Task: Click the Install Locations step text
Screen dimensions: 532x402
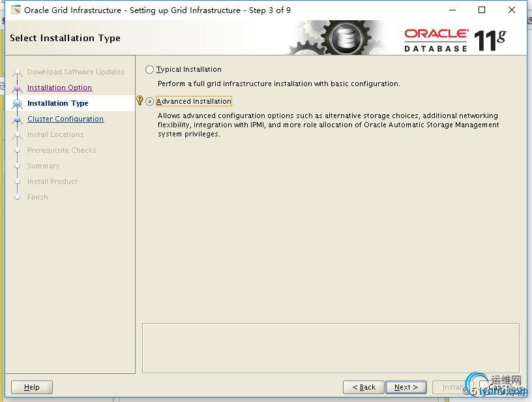Action: click(x=55, y=134)
